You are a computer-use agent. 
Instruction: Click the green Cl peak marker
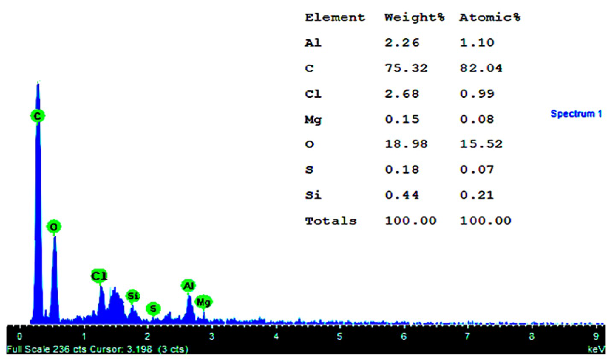coord(99,276)
